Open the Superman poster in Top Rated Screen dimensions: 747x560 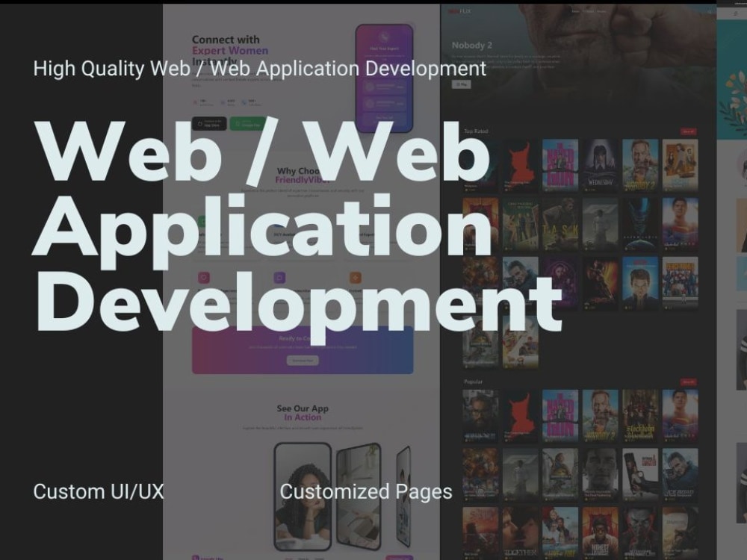click(x=681, y=224)
